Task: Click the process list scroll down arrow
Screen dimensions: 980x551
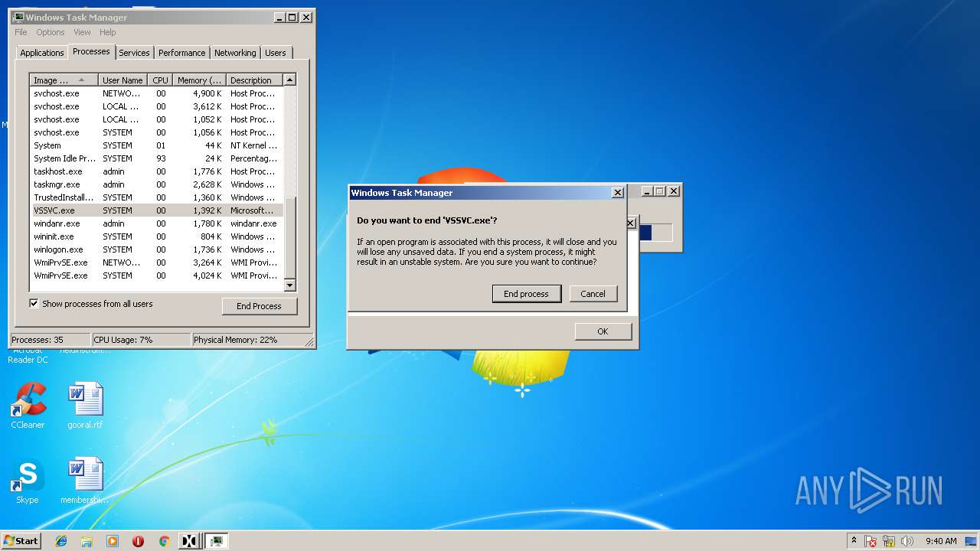Action: click(289, 285)
